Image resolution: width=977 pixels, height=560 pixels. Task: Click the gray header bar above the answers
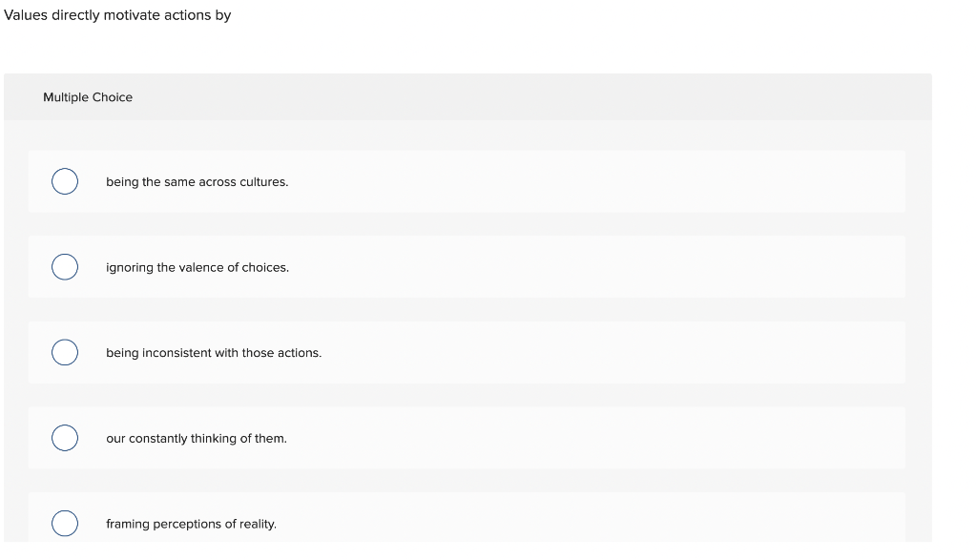pos(468,96)
